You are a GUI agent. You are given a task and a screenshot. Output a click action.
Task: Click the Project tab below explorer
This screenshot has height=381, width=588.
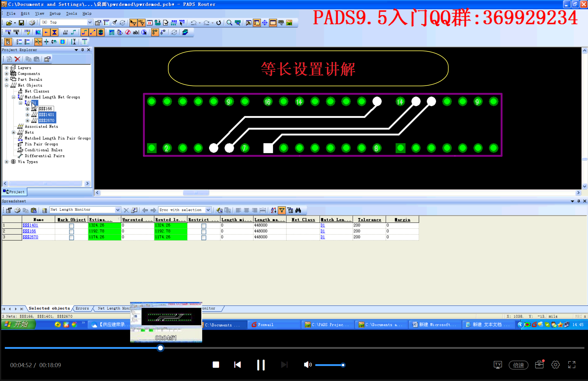(x=14, y=192)
